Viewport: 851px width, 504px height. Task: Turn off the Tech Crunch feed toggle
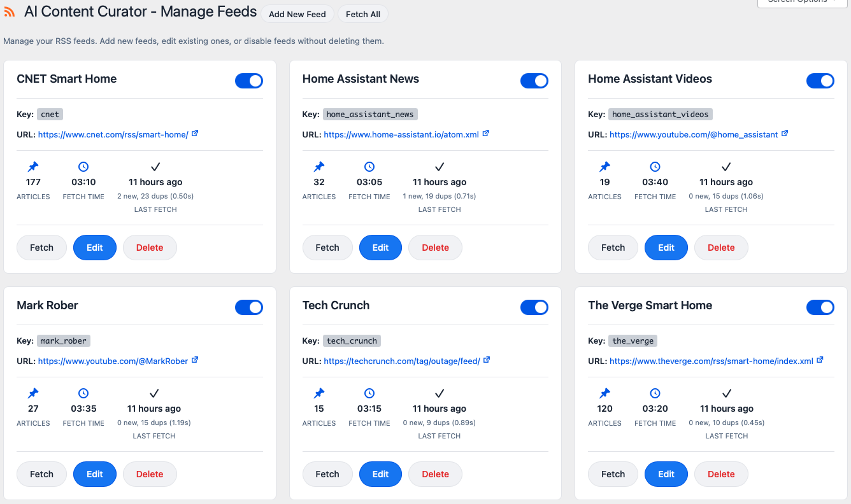pos(534,307)
